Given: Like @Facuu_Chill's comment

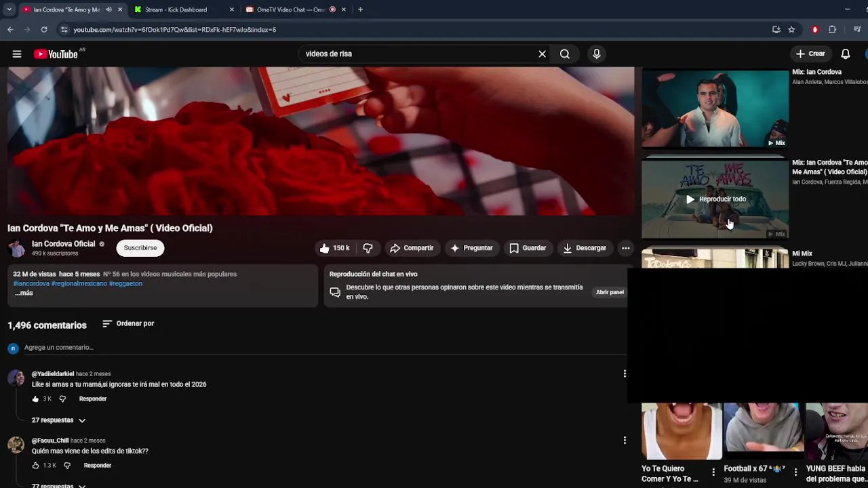Looking at the screenshot, I should tap(36, 466).
